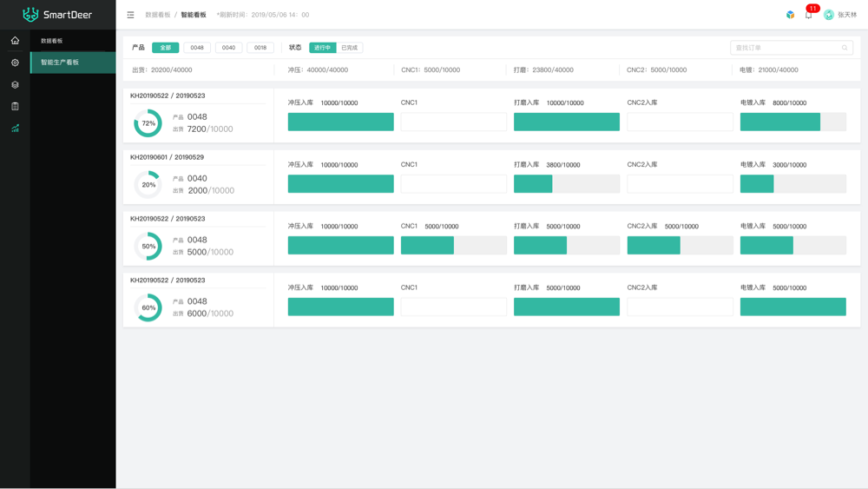Open the green chart icon in the sidebar

coord(15,129)
